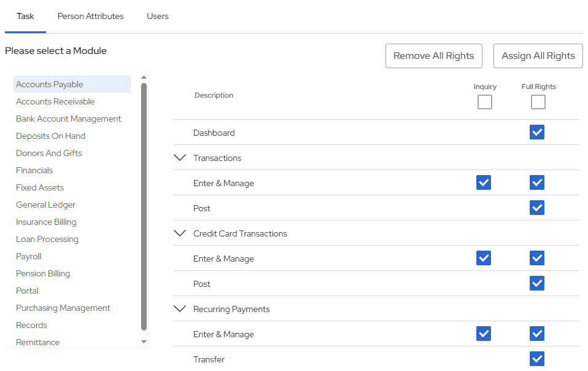Screen dimensions: 588x371
Task: Check the Inquiry header checkbox
Action: pyautogui.click(x=484, y=102)
